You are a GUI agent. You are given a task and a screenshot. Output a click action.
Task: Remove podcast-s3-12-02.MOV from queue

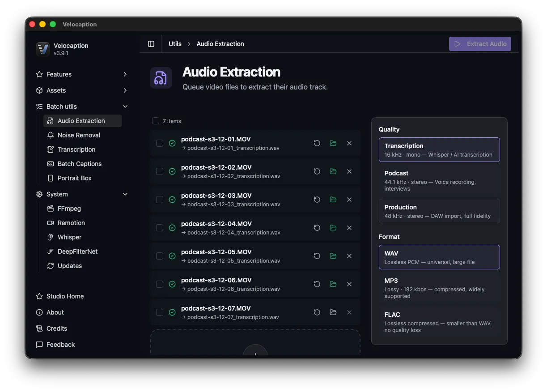(349, 171)
